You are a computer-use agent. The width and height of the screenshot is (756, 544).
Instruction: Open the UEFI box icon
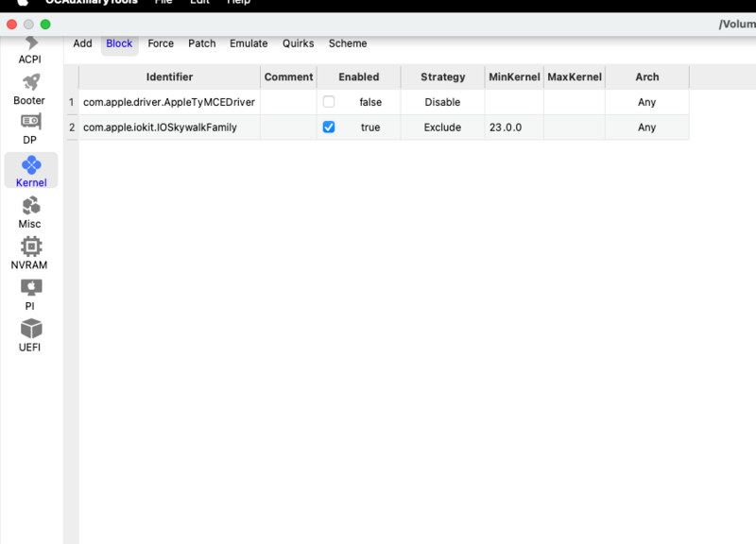[x=31, y=329]
